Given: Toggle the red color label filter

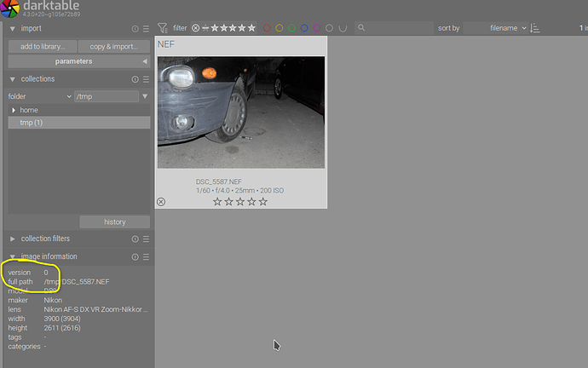Looking at the screenshot, I should tap(267, 28).
